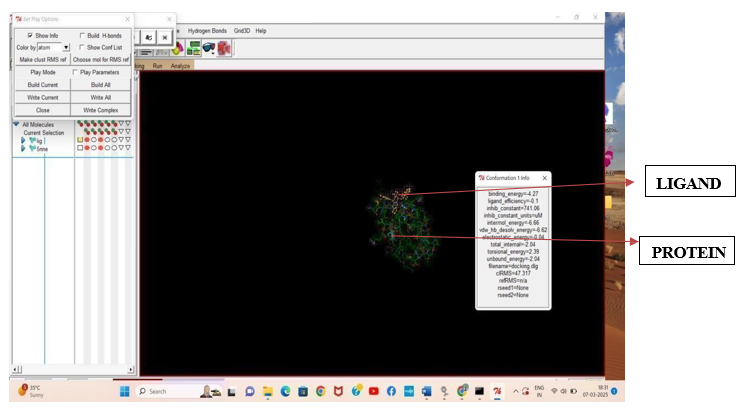The width and height of the screenshot is (738, 408).
Task: Click the green grid icon in toolbar
Action: [193, 48]
